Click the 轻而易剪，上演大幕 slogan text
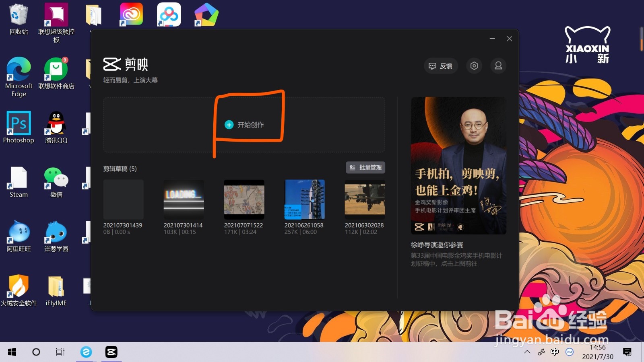 click(x=130, y=80)
